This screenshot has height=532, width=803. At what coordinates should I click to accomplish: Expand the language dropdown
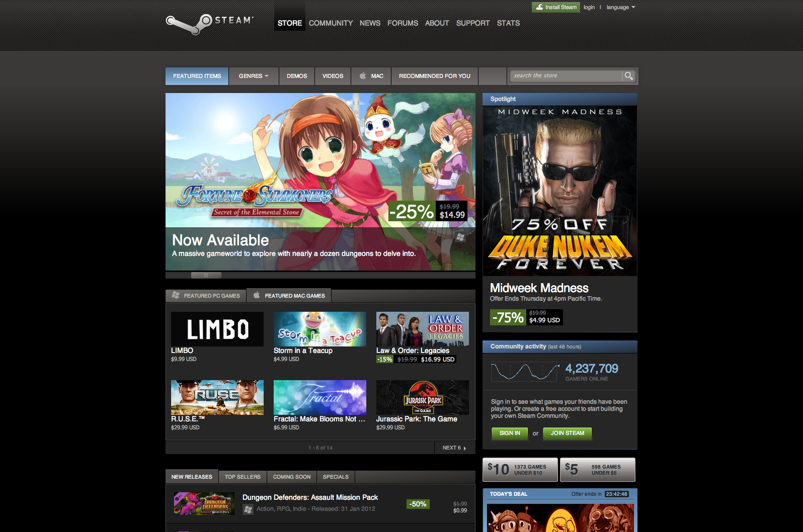(620, 7)
